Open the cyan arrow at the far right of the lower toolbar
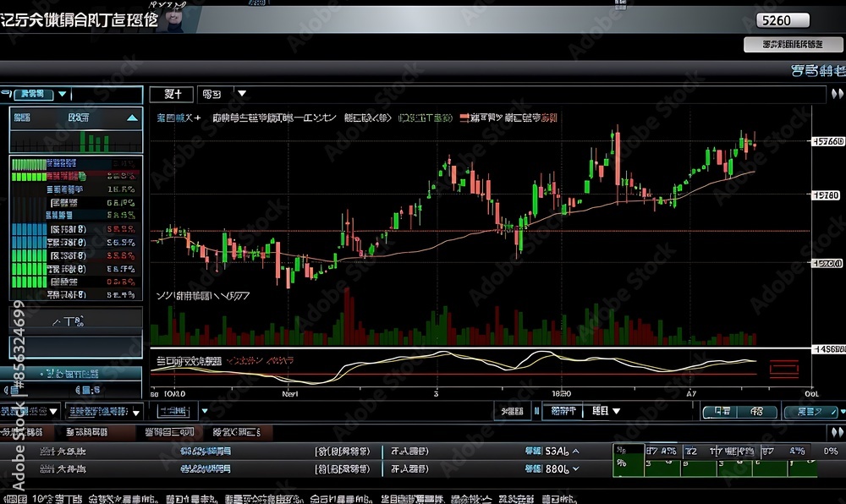 [843, 411]
